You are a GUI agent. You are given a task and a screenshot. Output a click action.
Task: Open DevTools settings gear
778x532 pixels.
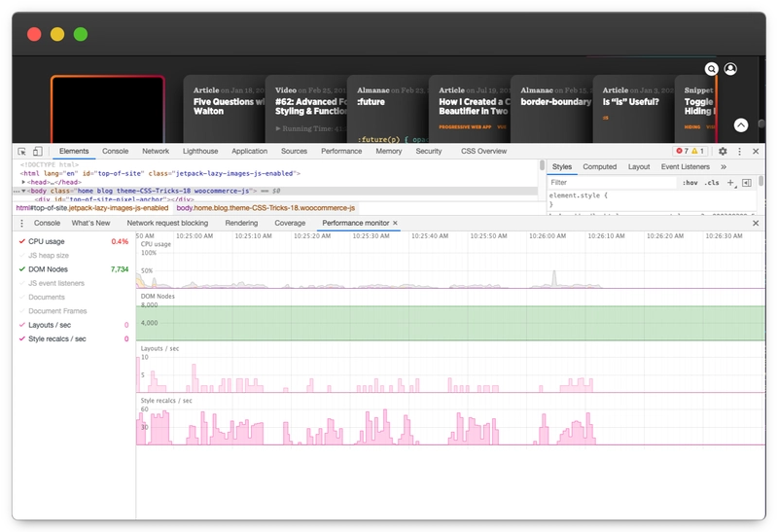pyautogui.click(x=723, y=152)
